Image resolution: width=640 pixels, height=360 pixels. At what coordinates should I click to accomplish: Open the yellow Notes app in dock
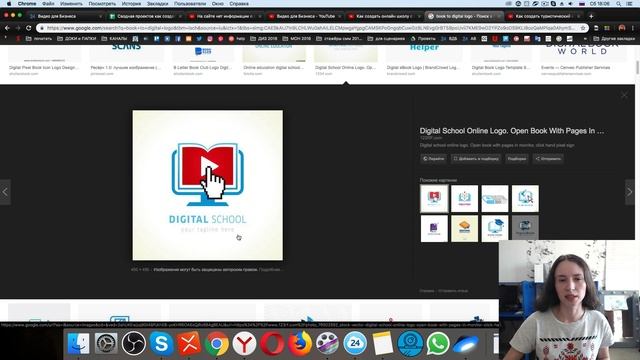point(382,343)
